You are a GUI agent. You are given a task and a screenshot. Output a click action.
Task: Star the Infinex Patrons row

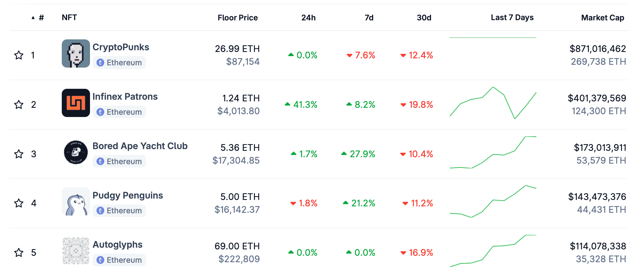coord(19,104)
